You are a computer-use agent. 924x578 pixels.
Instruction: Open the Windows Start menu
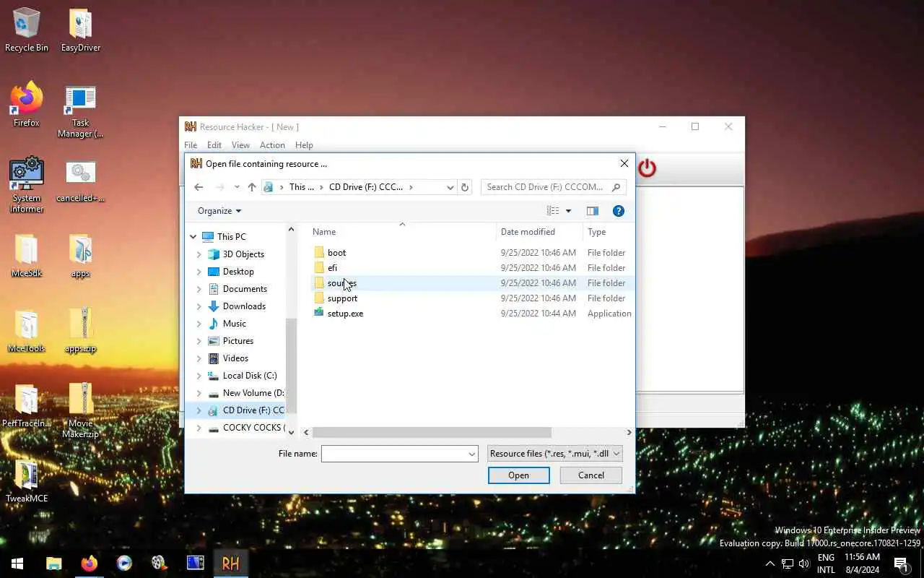coord(17,564)
